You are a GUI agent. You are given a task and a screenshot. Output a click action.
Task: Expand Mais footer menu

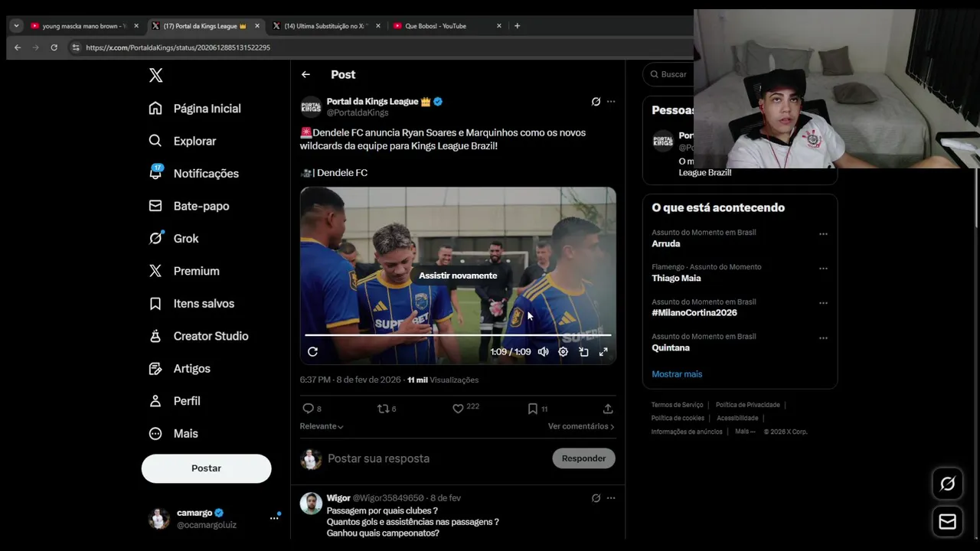(x=745, y=432)
